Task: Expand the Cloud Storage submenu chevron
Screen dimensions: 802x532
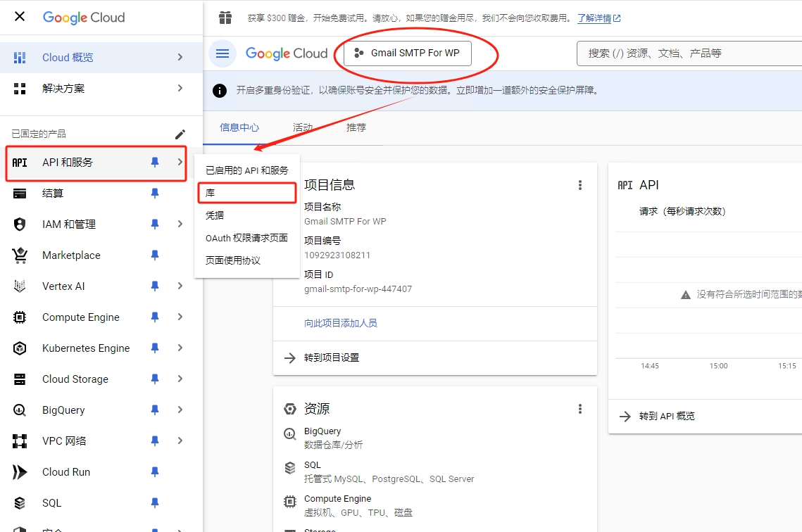Action: tap(180, 379)
